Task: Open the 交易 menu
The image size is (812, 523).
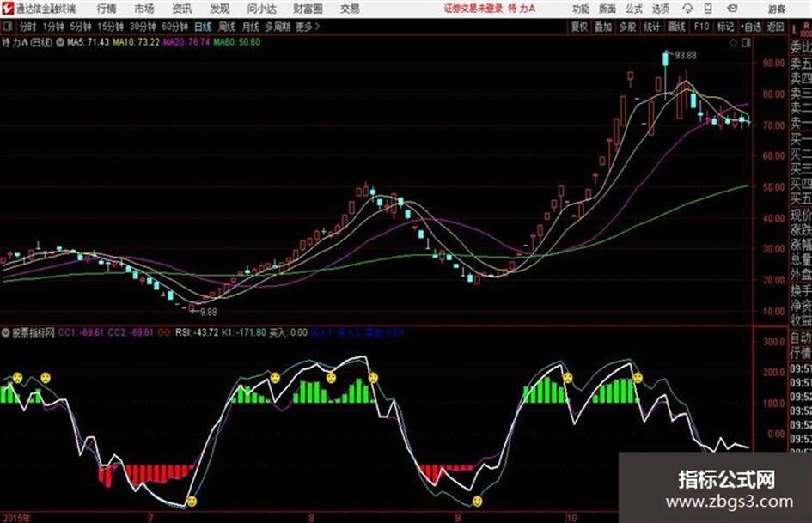Action: 350,9
